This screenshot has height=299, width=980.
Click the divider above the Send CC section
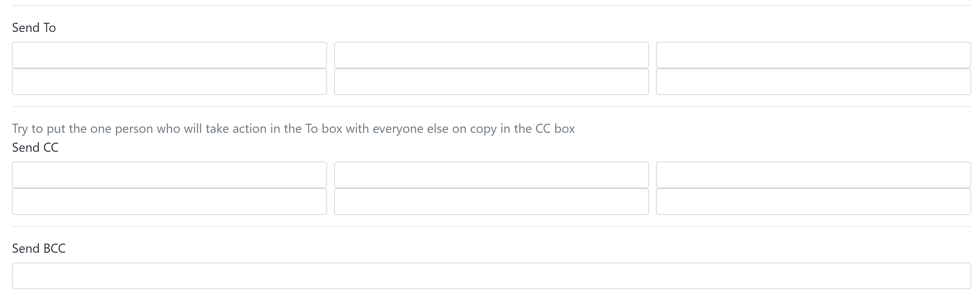pos(490,106)
